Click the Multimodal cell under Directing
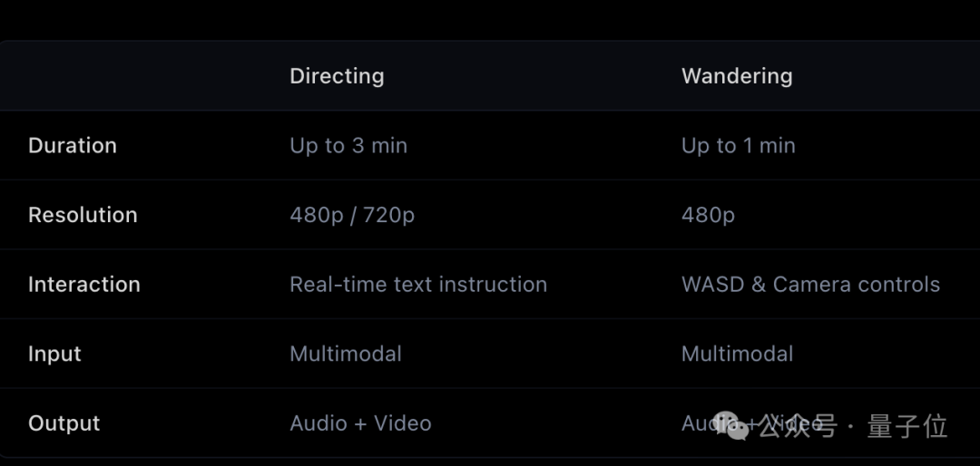 tap(346, 354)
